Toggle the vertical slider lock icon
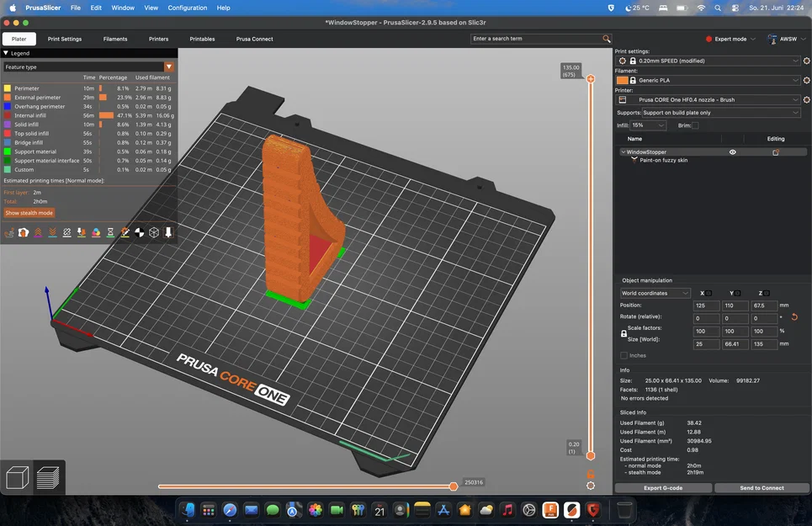This screenshot has height=526, width=812. point(591,474)
